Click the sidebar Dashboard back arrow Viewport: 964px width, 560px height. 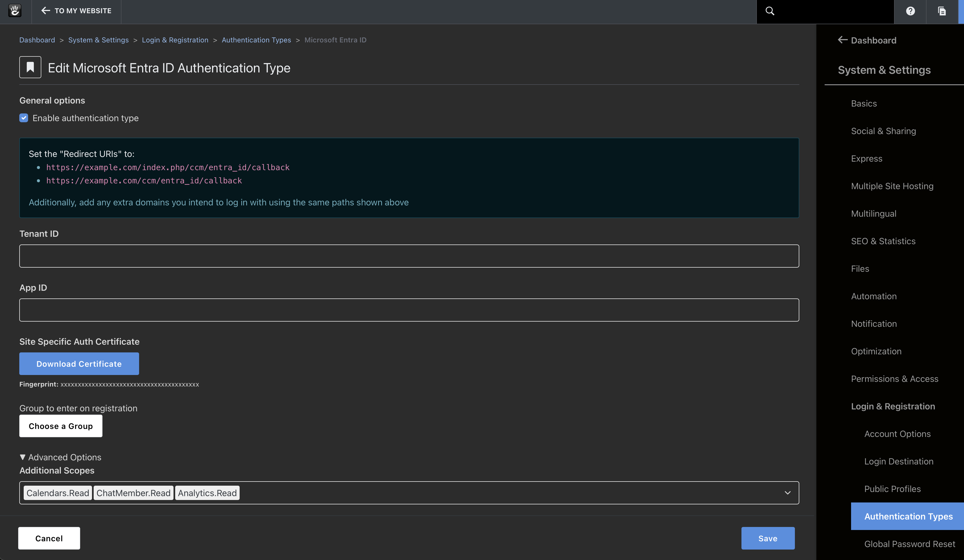(x=842, y=40)
